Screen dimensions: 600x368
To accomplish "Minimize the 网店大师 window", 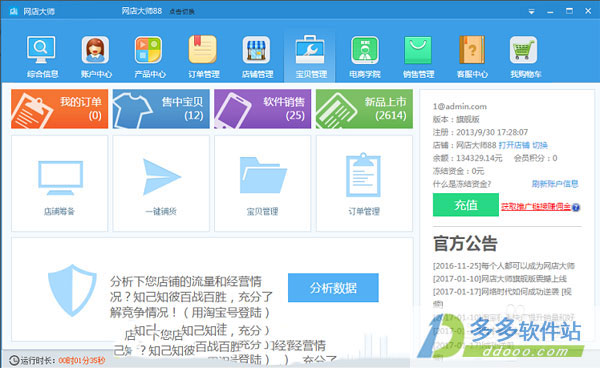I will [x=550, y=12].
